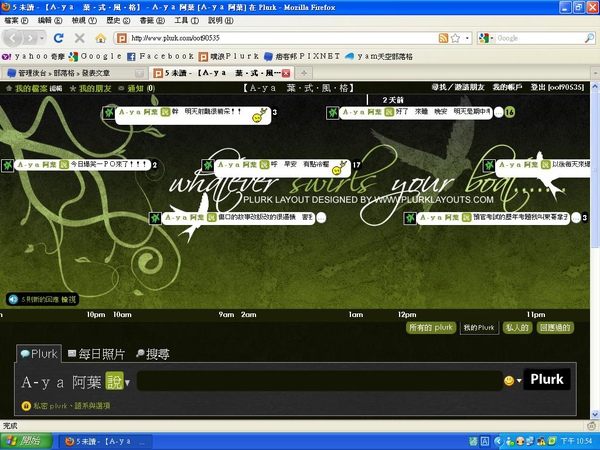Select the 每日照片 tab
The height and width of the screenshot is (450, 600).
tap(96, 354)
